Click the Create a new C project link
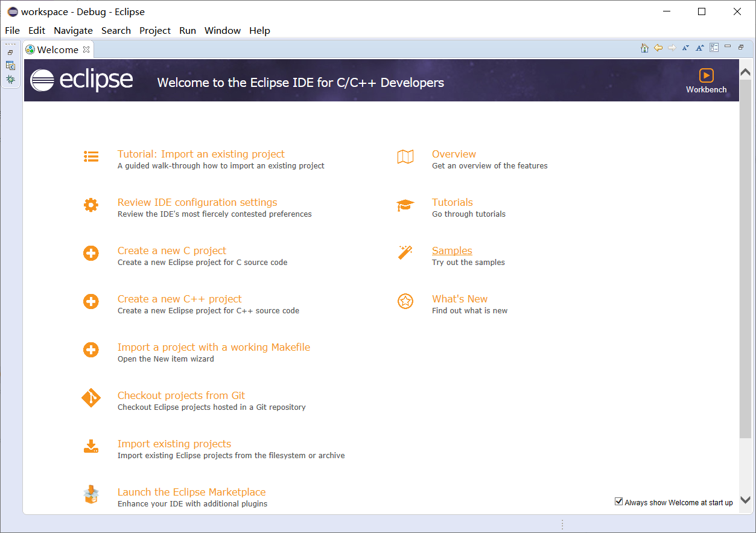756x533 pixels. click(x=172, y=251)
